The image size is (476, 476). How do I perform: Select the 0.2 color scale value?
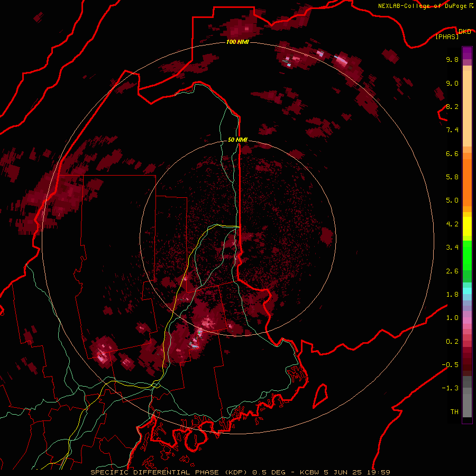(x=452, y=342)
